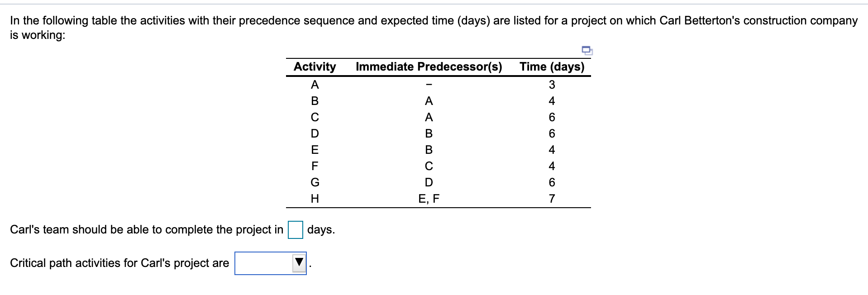Select activity E in the Activity column
Viewport: 868px width, 295px height.
[x=315, y=150]
